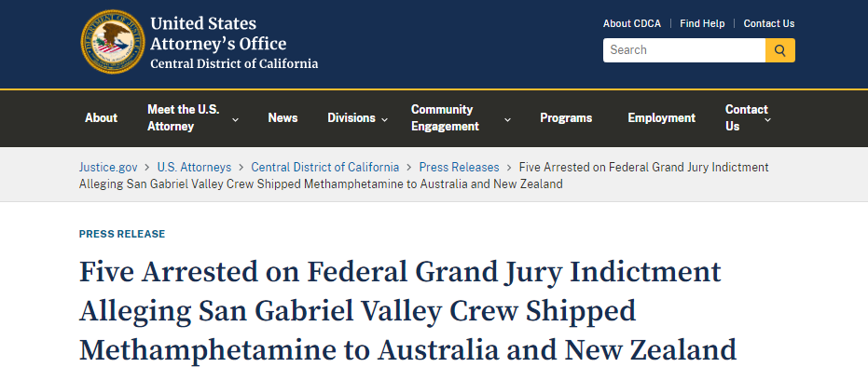Open the About menu item
This screenshot has width=868, height=381.
(102, 117)
